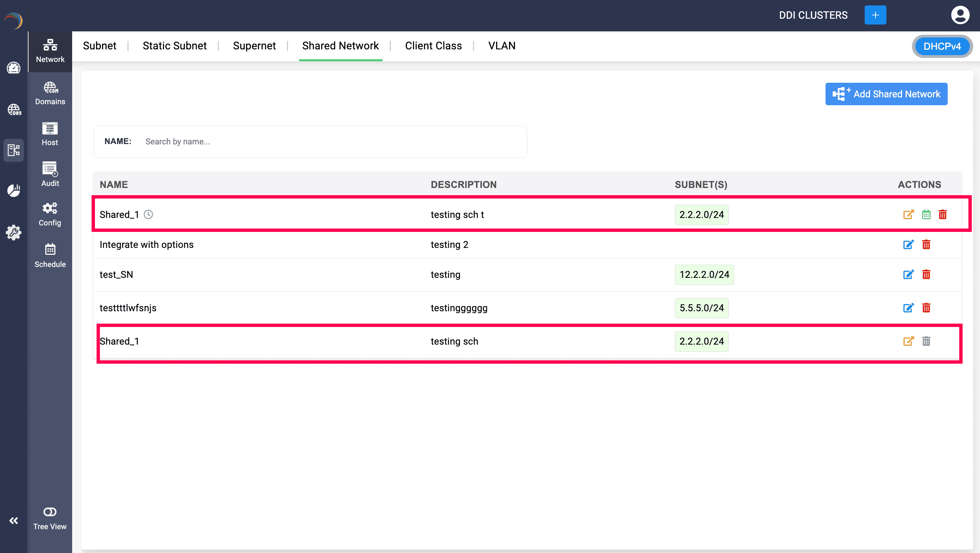Delete the test_SN shared network
This screenshot has width=980, height=553.
[x=926, y=274]
